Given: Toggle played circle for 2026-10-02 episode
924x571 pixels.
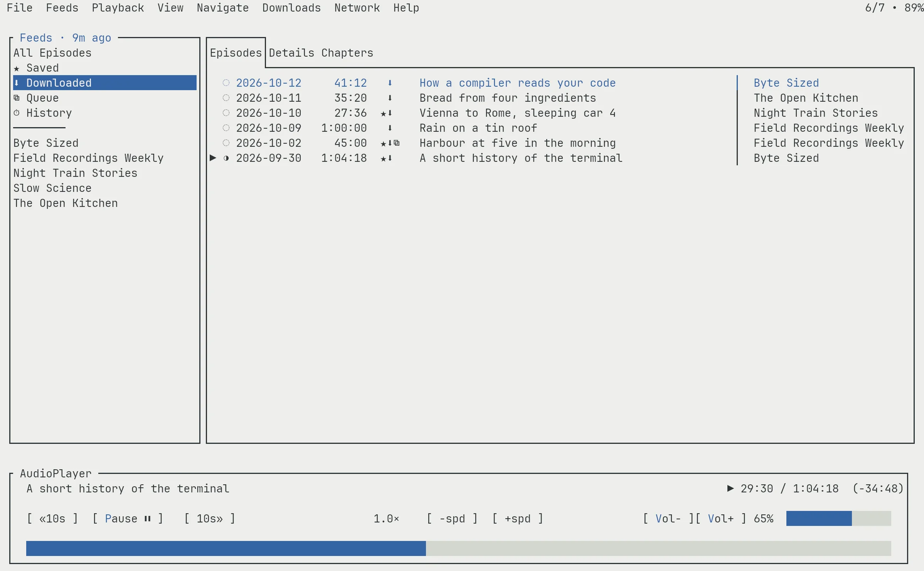Looking at the screenshot, I should (226, 143).
